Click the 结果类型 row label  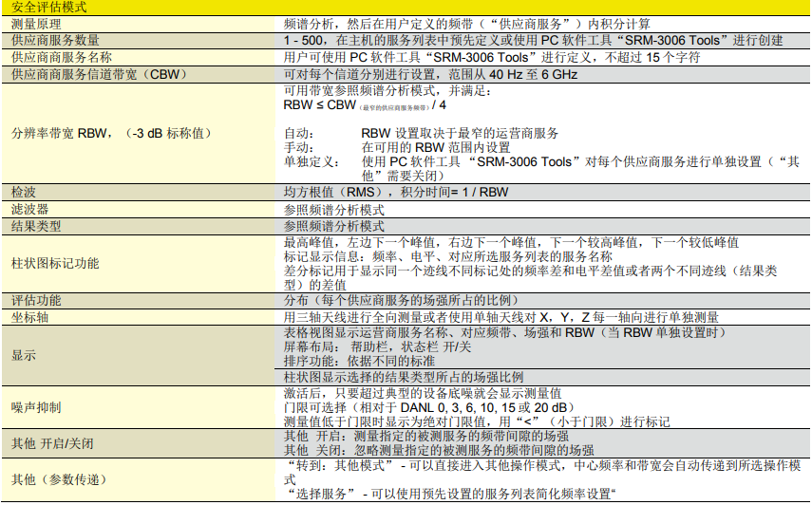(37, 226)
